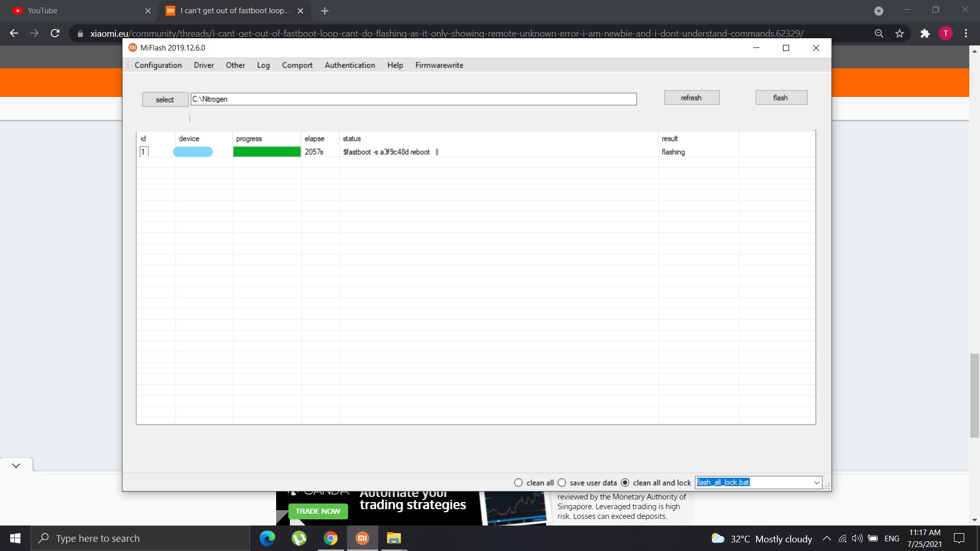Open the Chrome zoom magnifier icon
980x551 pixels.
coord(879,33)
